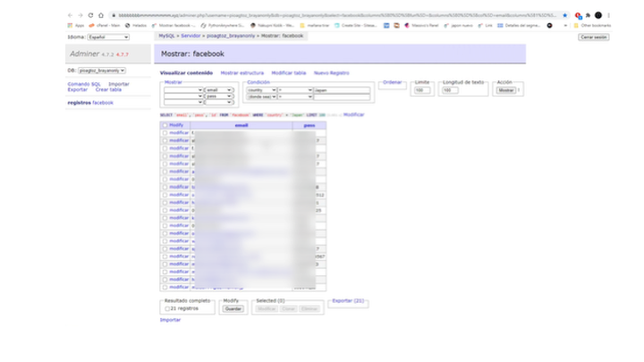Sort by the pass column header

309,125
